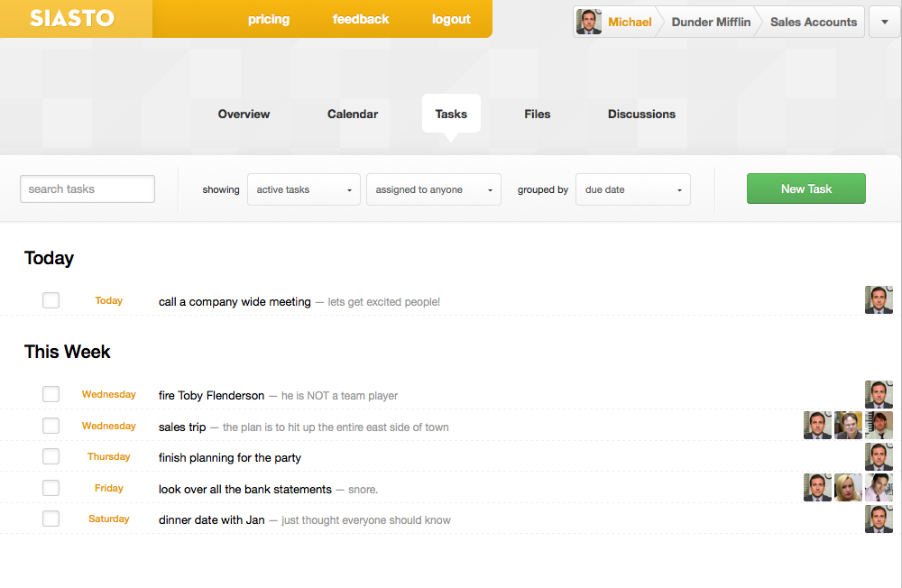Image resolution: width=902 pixels, height=588 pixels.
Task: Open the Discussions tab
Action: [641, 115]
